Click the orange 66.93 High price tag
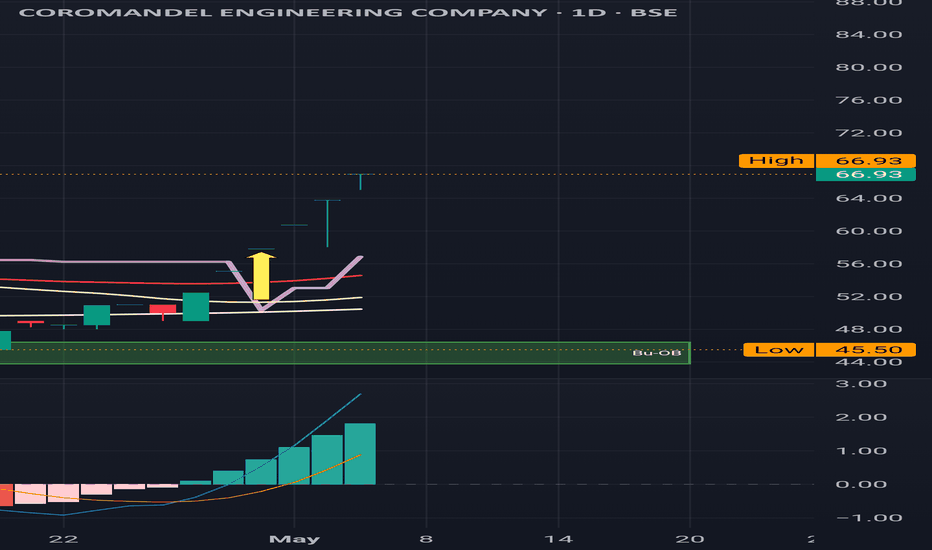 pos(865,161)
